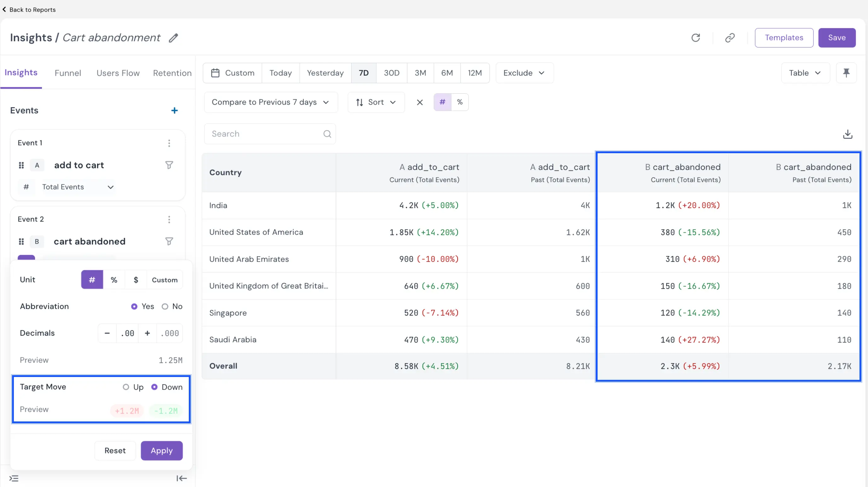Image resolution: width=868 pixels, height=487 pixels.
Task: Remove the comparison with the X icon
Action: (x=420, y=102)
